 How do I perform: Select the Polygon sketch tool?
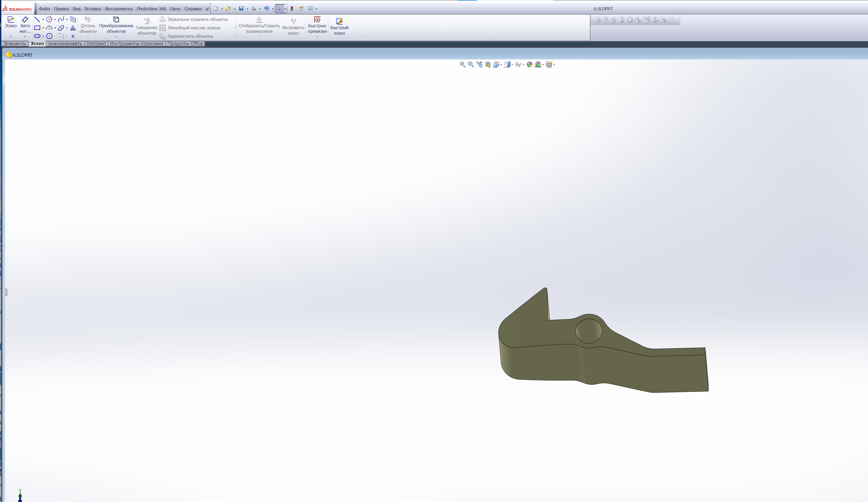point(49,36)
